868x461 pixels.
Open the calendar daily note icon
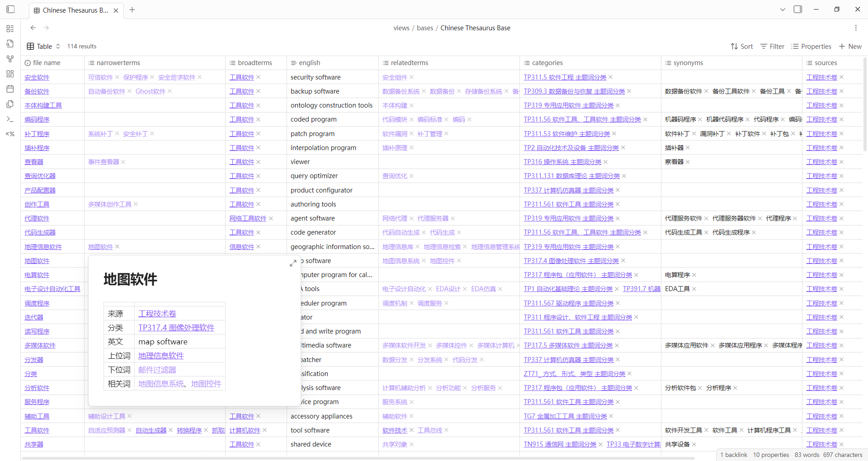tap(10, 89)
